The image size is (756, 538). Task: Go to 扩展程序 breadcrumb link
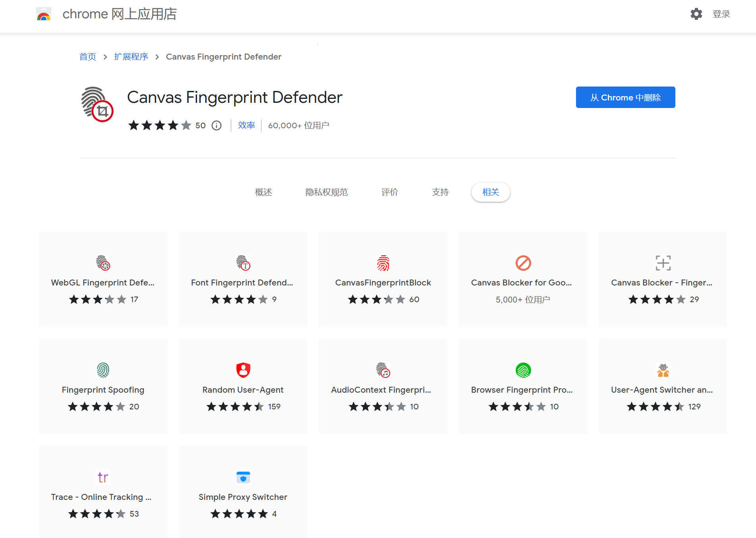pos(131,57)
